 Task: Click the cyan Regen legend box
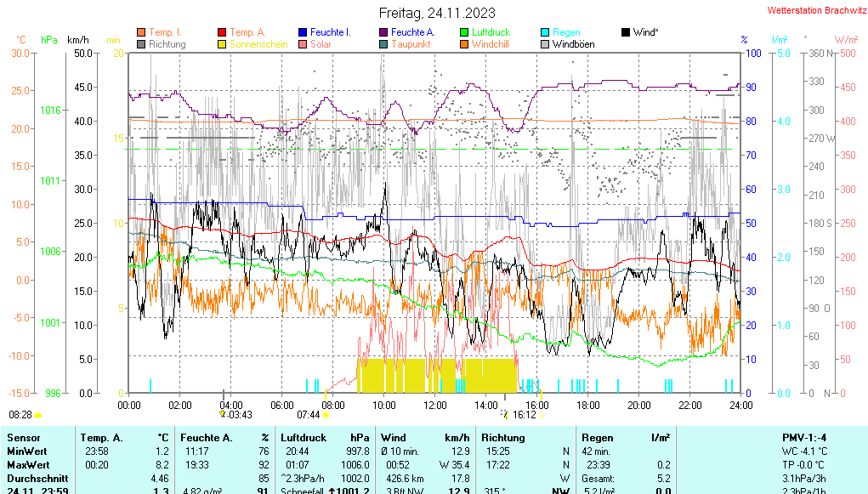[545, 32]
